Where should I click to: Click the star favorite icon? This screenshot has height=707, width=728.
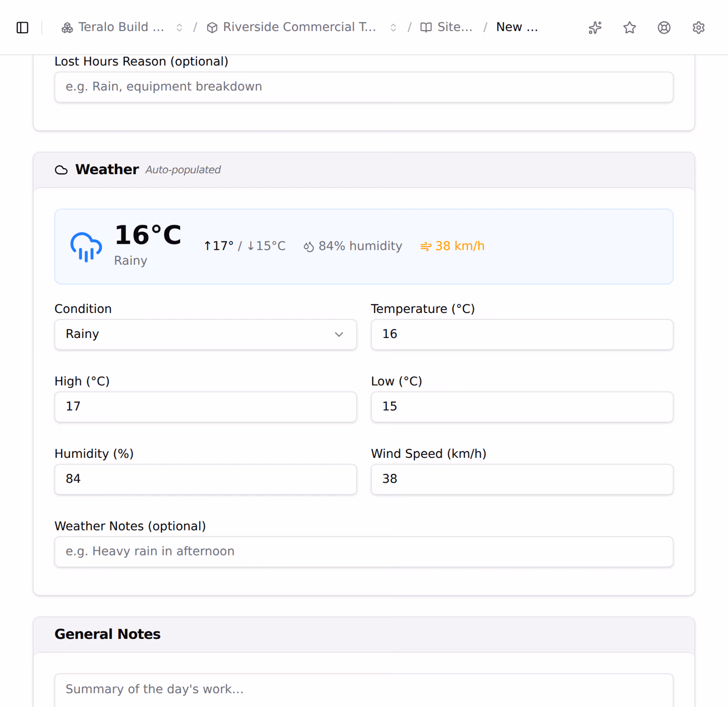[x=629, y=27]
